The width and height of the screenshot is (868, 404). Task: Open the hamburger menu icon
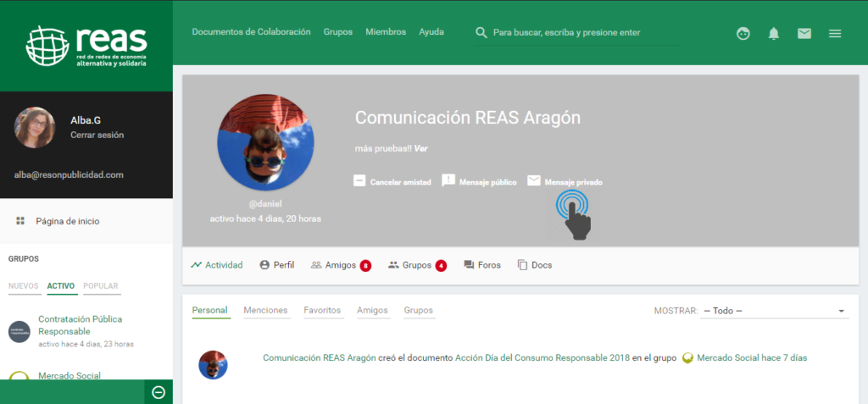[x=834, y=34]
